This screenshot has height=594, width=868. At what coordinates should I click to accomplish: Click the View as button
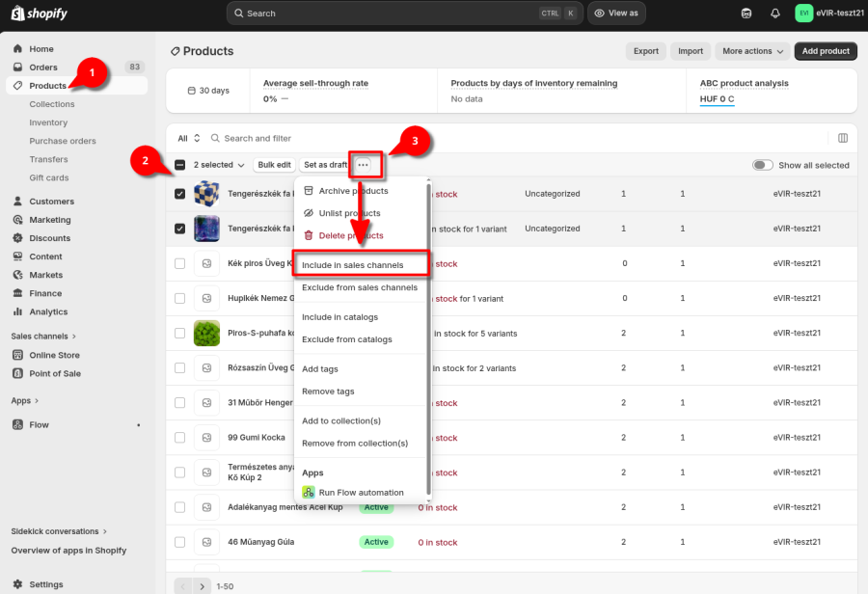[616, 13]
